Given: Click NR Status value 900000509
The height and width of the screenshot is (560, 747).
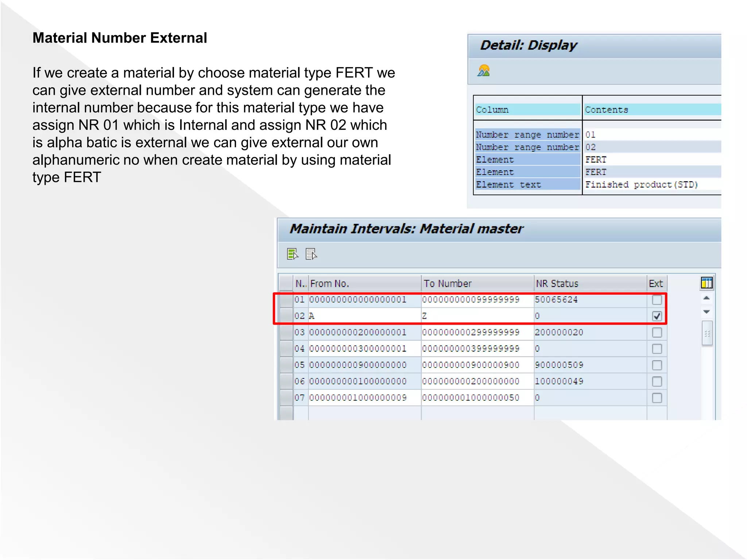Looking at the screenshot, I should (559, 365).
